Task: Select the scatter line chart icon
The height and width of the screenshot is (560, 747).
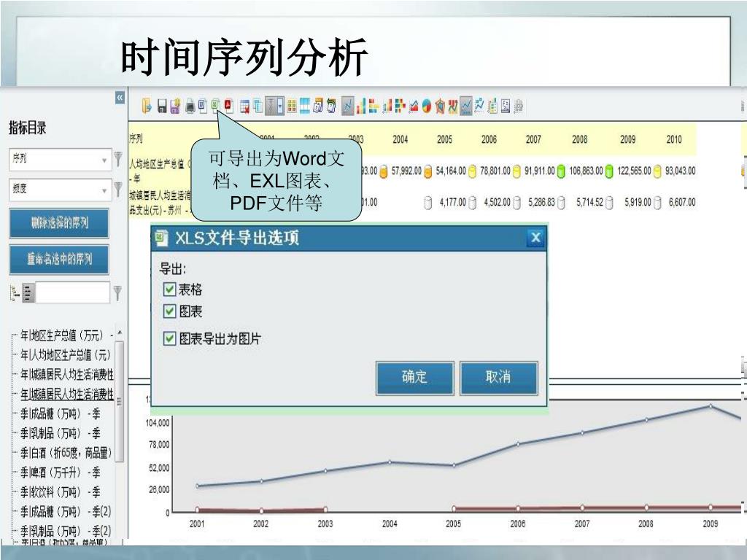Action: 479,106
